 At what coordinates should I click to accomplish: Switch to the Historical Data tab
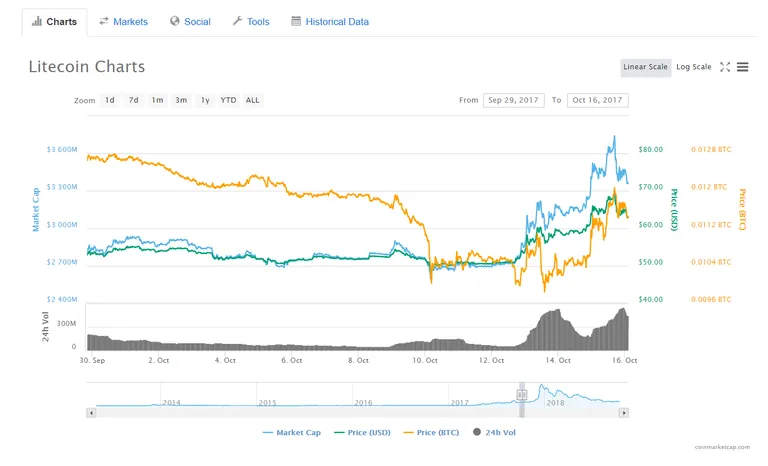click(330, 22)
